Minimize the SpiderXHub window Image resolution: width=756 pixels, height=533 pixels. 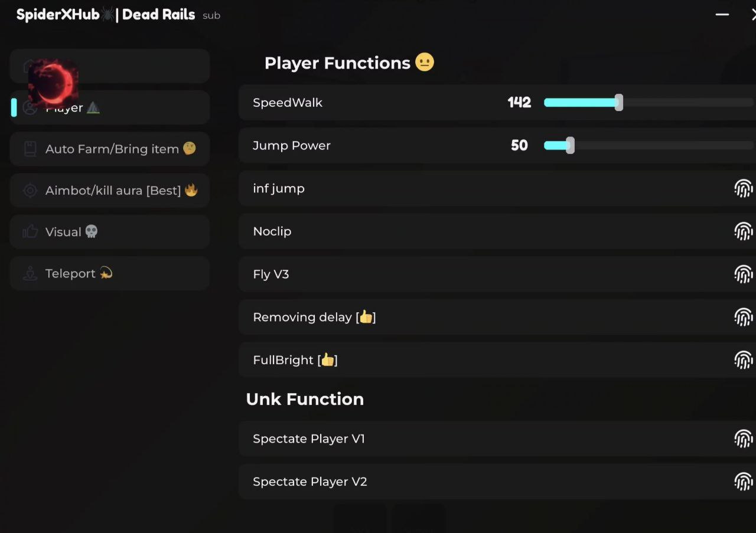coord(722,15)
